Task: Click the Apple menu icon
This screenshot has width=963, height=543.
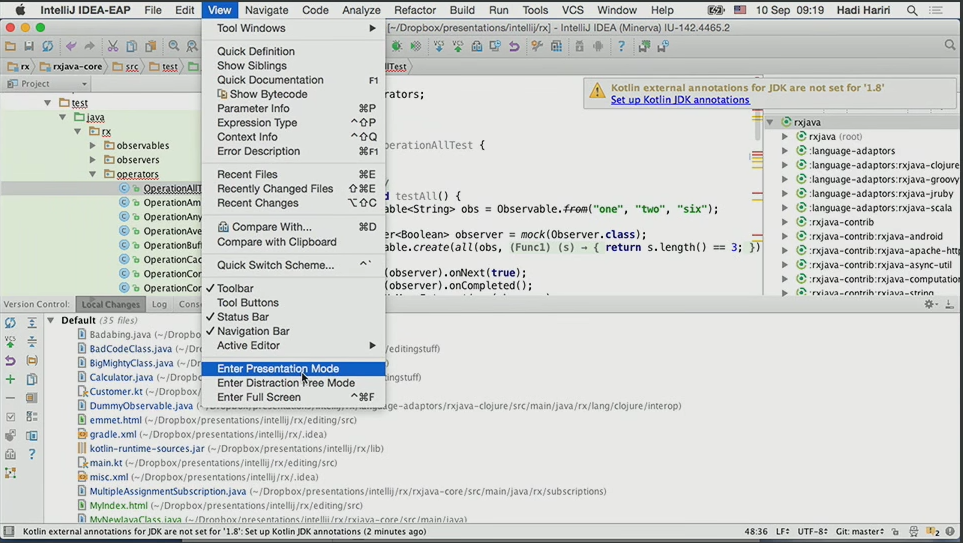Action: click(x=20, y=10)
